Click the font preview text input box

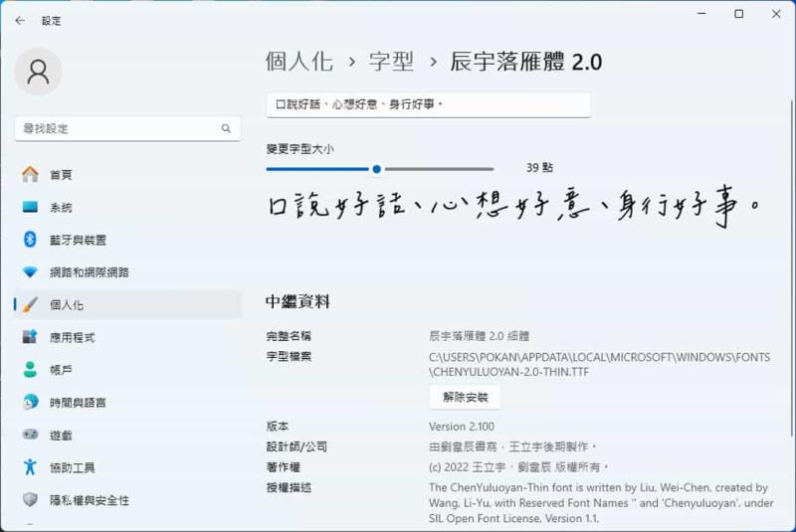pos(428,104)
